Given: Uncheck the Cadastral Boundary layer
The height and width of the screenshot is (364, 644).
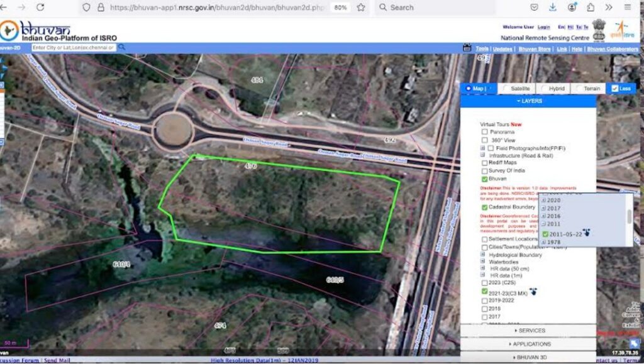Looking at the screenshot, I should (484, 207).
